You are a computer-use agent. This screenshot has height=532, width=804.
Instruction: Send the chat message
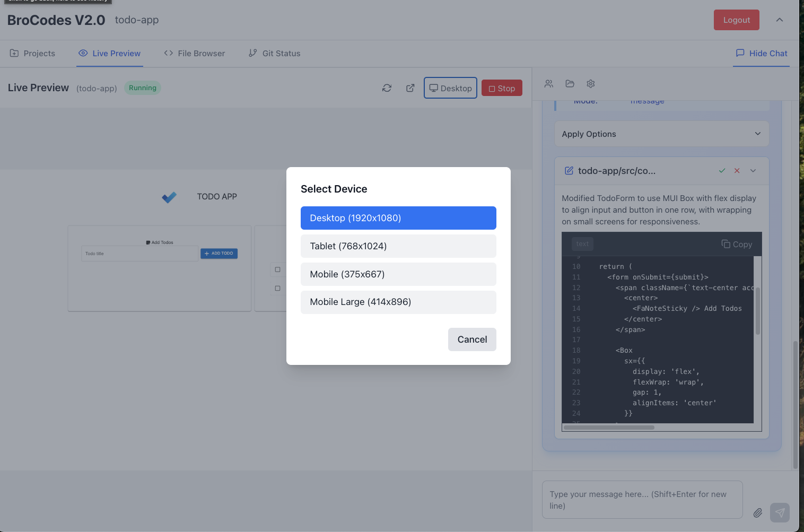click(x=780, y=512)
